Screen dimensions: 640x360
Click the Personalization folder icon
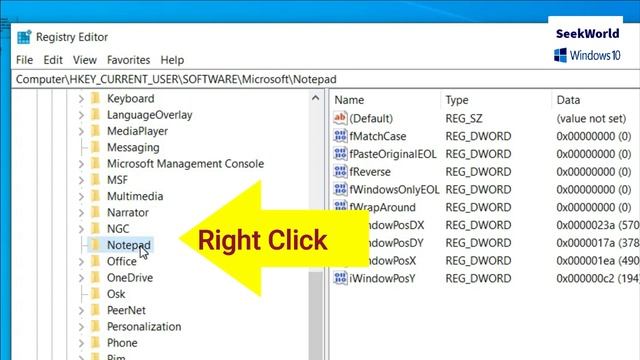(x=96, y=327)
